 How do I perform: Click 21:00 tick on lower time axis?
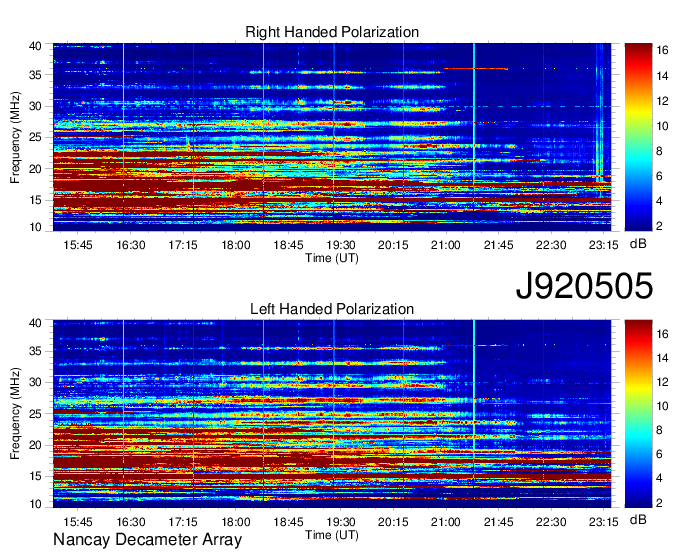(446, 522)
